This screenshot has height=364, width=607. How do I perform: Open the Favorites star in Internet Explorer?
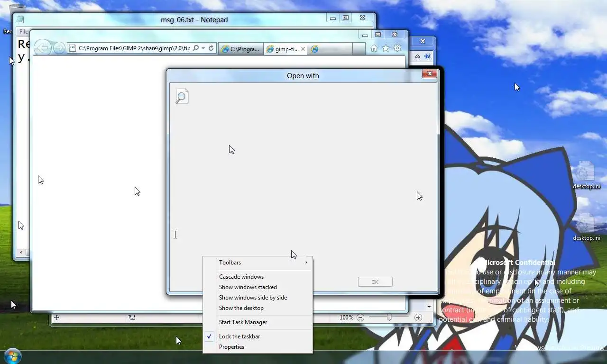386,48
